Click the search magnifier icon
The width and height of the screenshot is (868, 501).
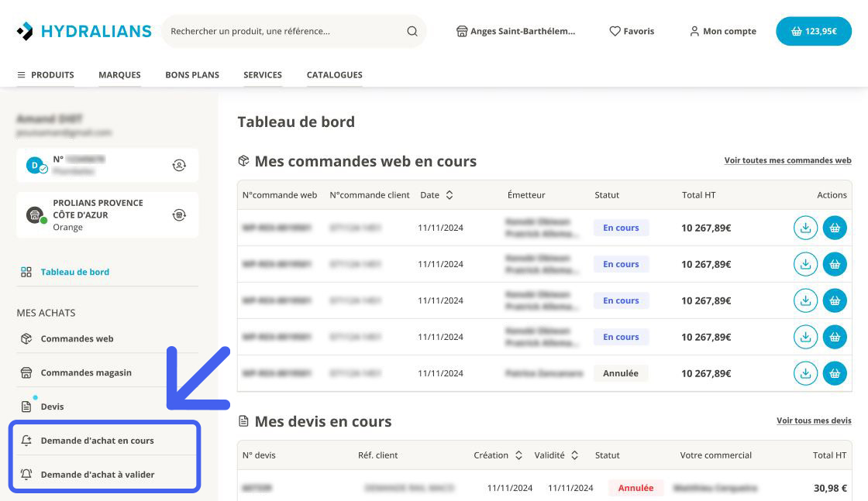pos(412,32)
